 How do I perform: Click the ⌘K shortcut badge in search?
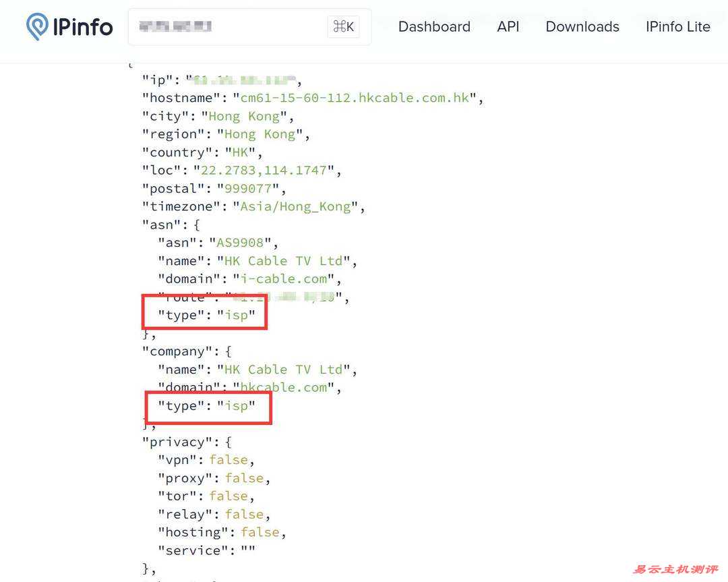(343, 27)
